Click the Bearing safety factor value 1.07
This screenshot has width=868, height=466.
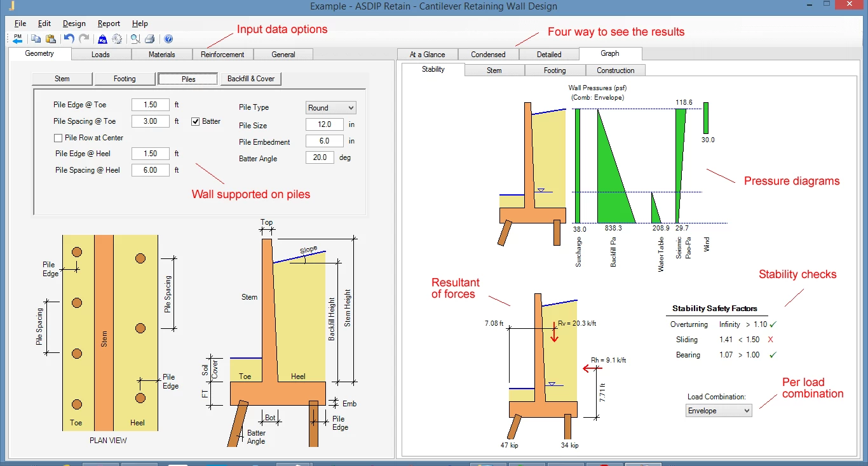tap(726, 355)
